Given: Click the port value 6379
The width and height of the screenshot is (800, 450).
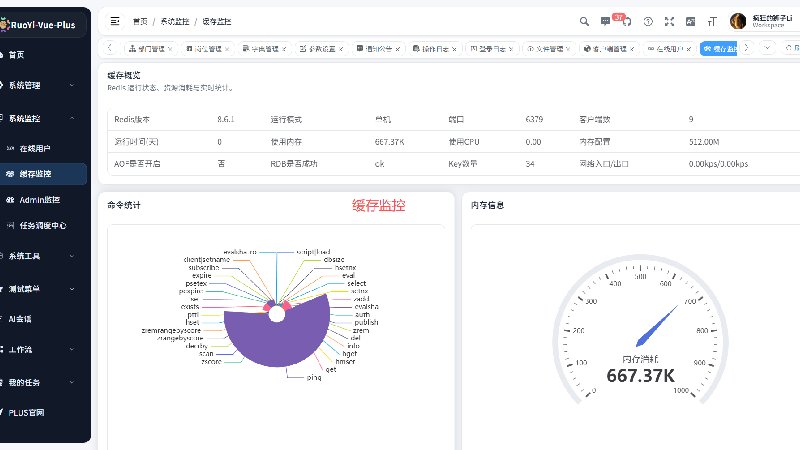Looking at the screenshot, I should (534, 119).
